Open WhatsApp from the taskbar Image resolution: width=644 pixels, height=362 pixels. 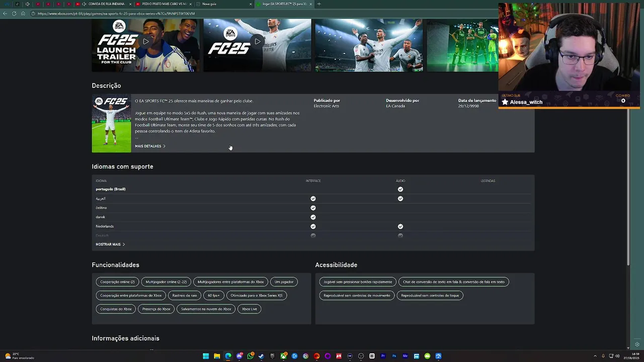click(251, 356)
